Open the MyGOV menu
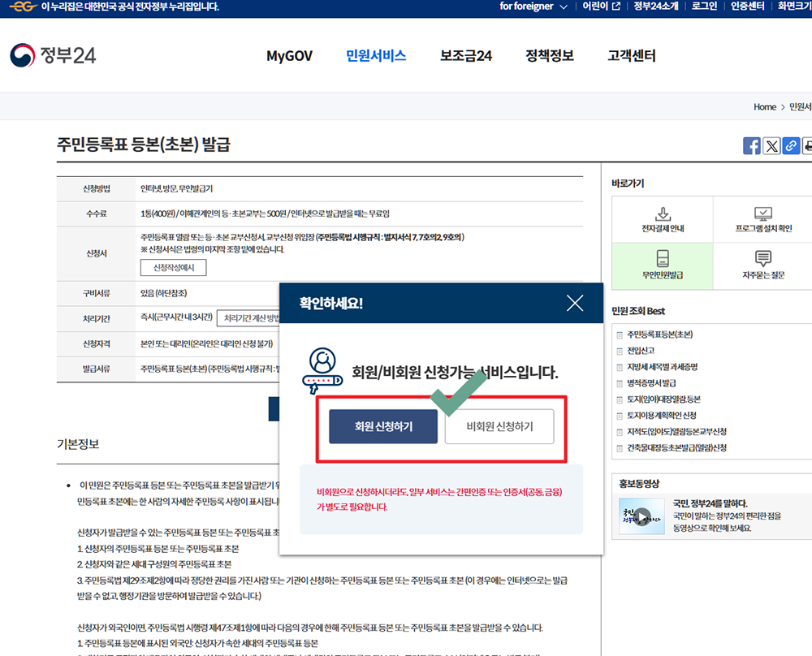Viewport: 812px width, 656px height. tap(289, 56)
